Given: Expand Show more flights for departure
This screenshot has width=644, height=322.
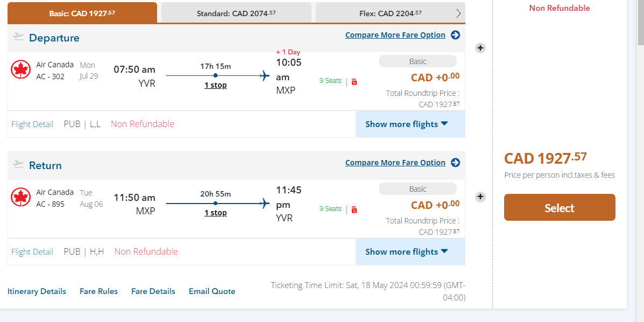Looking at the screenshot, I should [x=407, y=124].
